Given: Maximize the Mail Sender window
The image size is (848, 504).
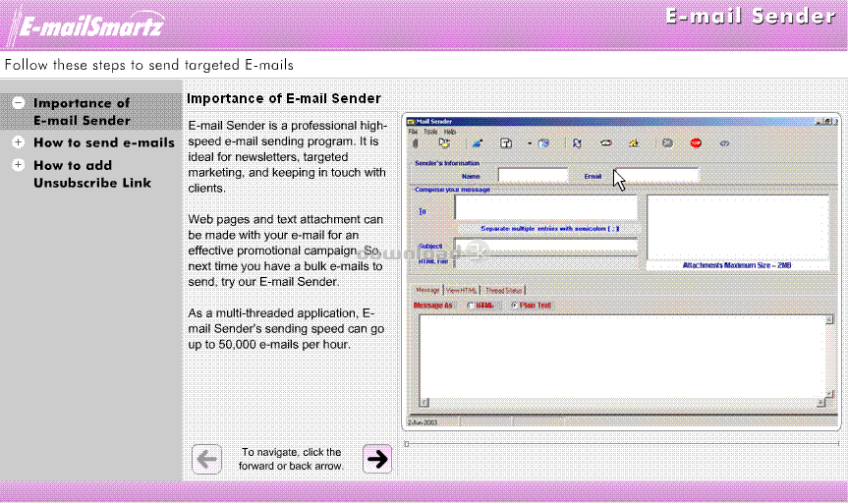Looking at the screenshot, I should 827,121.
